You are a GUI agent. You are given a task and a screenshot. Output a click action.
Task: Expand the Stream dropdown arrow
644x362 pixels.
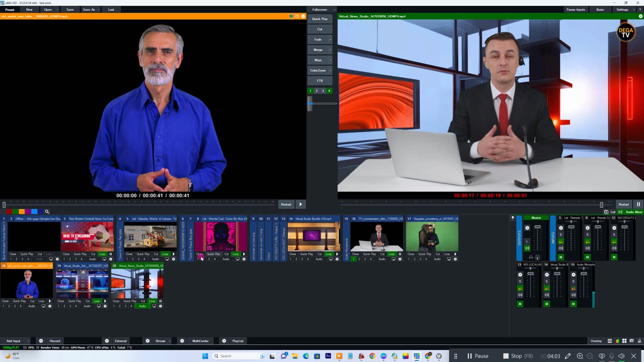point(169,341)
